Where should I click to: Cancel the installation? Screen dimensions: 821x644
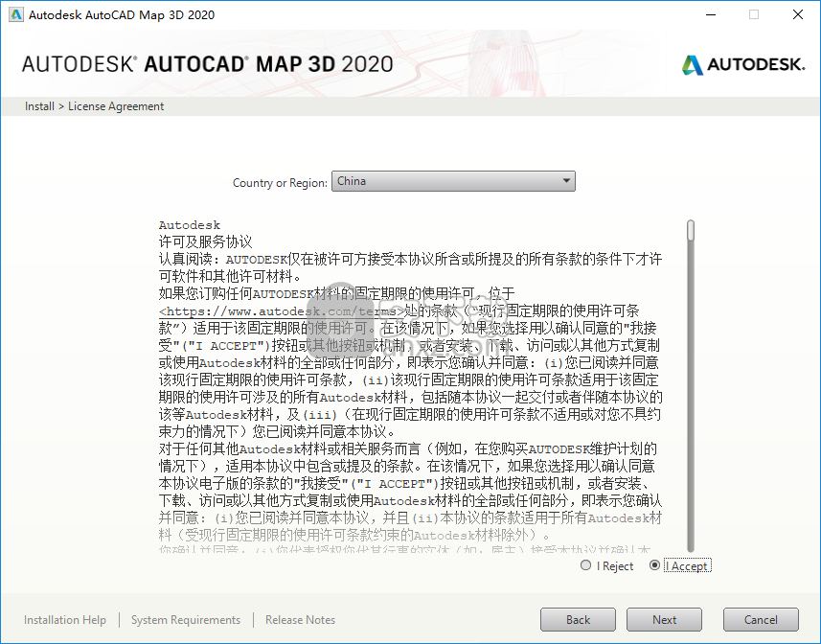761,620
